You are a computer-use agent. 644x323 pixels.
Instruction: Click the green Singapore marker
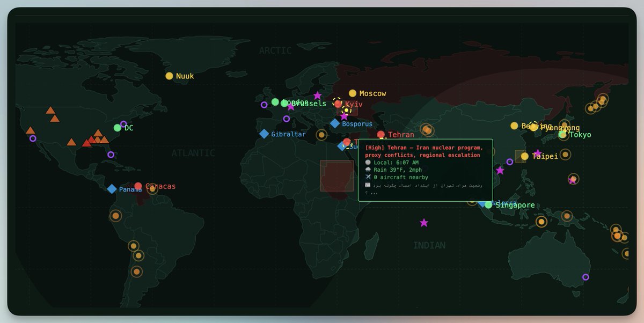pos(488,205)
